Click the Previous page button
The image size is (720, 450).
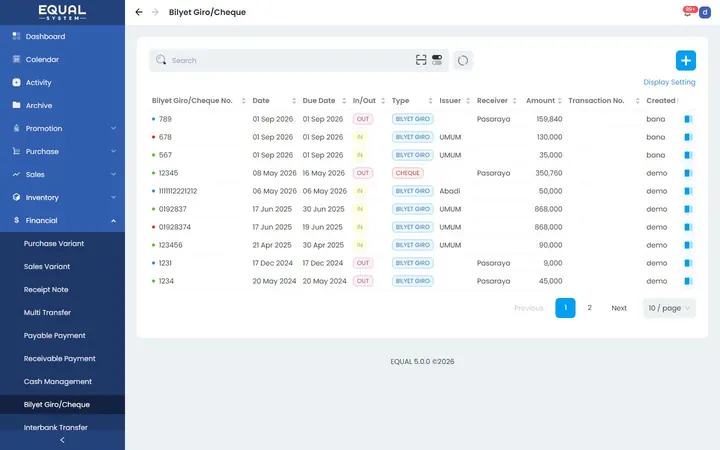pyautogui.click(x=529, y=308)
